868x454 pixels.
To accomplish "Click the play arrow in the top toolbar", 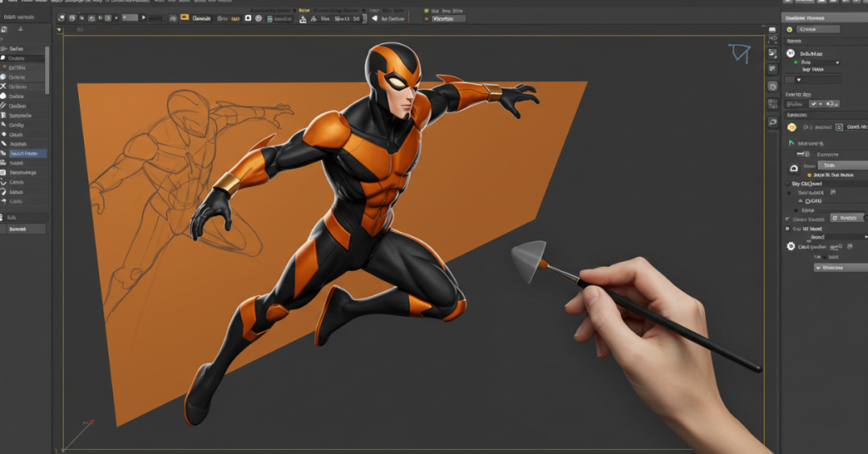I will point(143,18).
